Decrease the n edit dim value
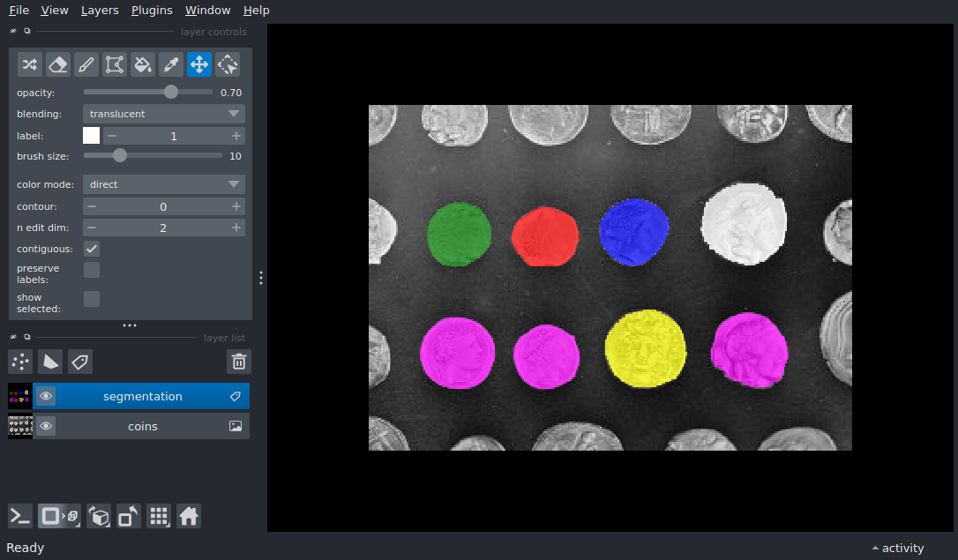The width and height of the screenshot is (958, 560). point(92,228)
